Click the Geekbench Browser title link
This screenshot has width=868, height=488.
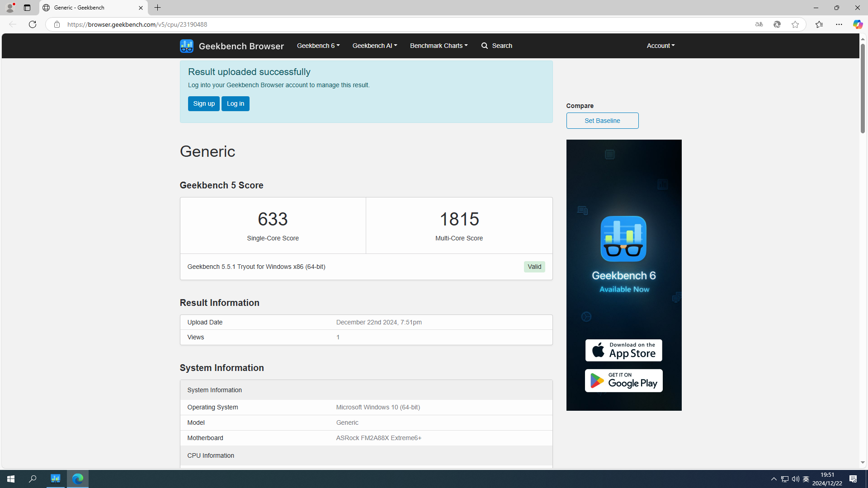click(x=241, y=46)
